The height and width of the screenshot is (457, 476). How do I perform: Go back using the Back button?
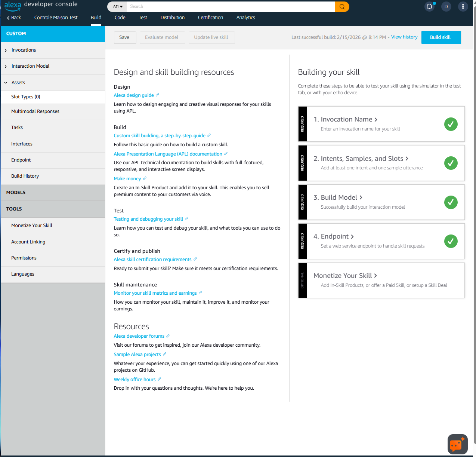point(14,18)
